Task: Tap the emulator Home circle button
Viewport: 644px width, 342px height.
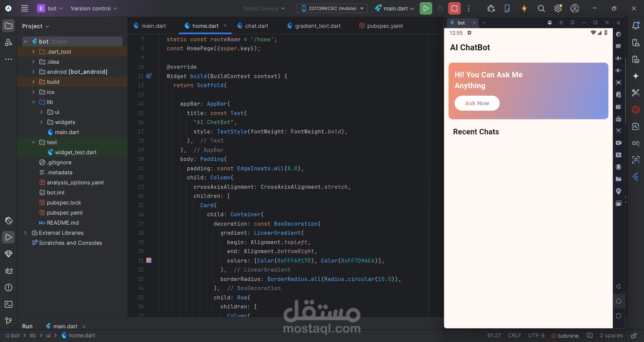Action: (619, 301)
